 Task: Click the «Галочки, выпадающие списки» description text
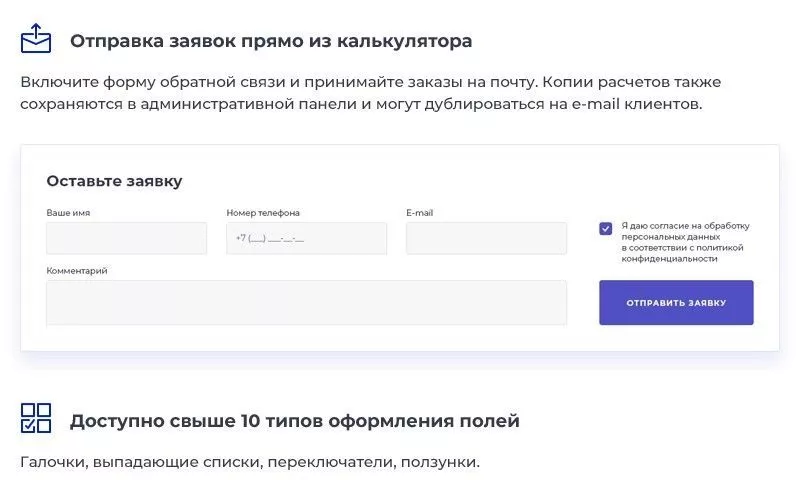(250, 462)
